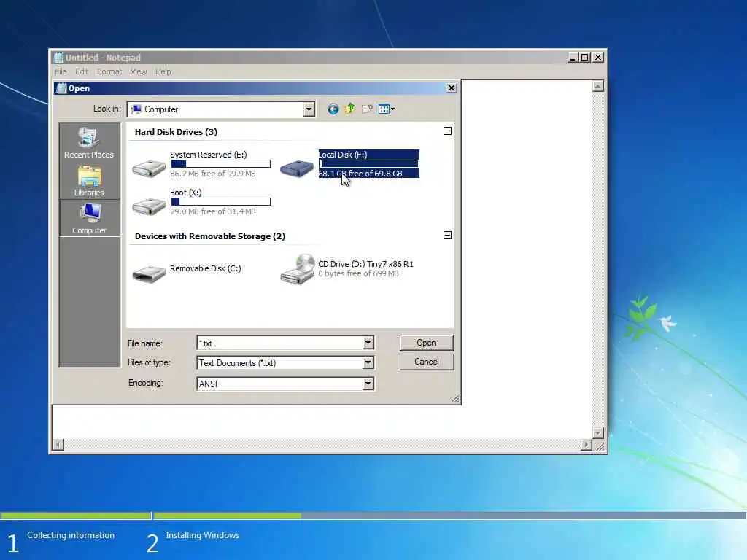Collapse Devices with Removable Storage group
This screenshot has height=560, width=747.
(x=447, y=236)
